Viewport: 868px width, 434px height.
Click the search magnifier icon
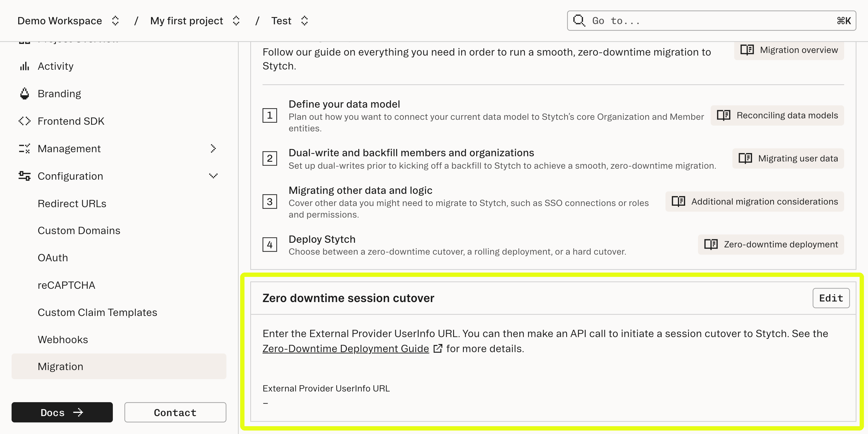tap(579, 21)
